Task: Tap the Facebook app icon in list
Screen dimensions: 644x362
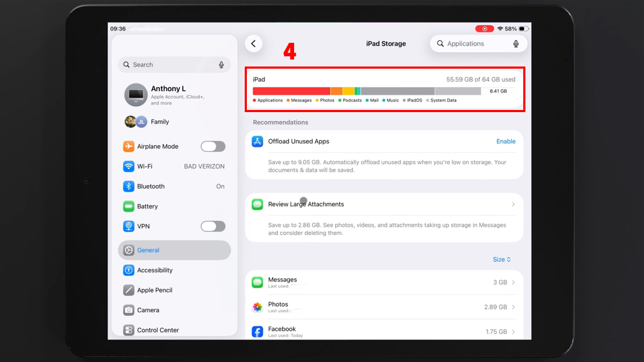Action: coord(258,332)
